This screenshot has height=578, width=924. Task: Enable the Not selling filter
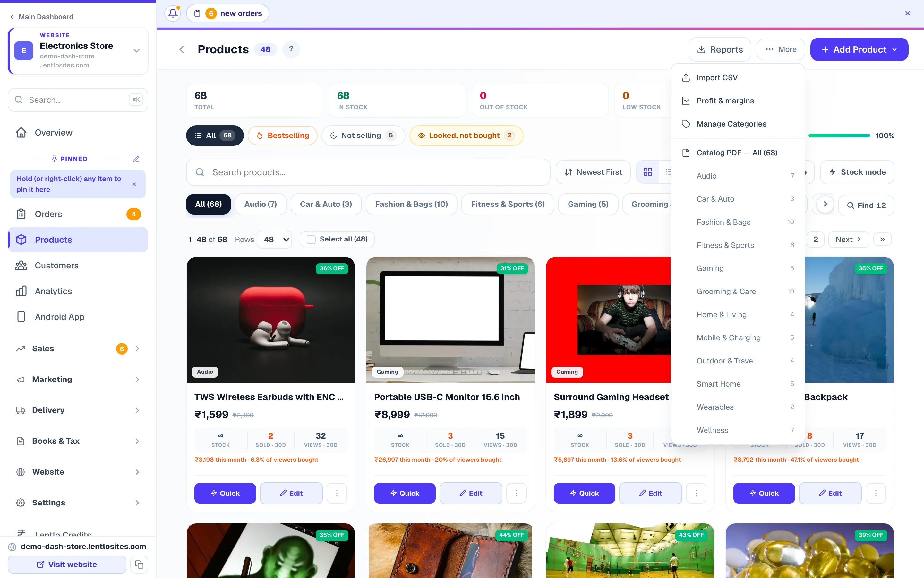coord(363,135)
